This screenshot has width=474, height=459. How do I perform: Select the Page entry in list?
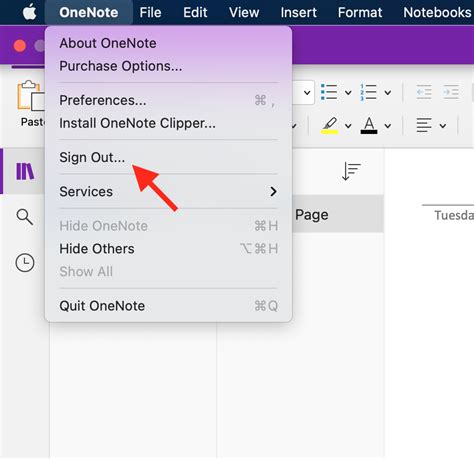tap(338, 214)
